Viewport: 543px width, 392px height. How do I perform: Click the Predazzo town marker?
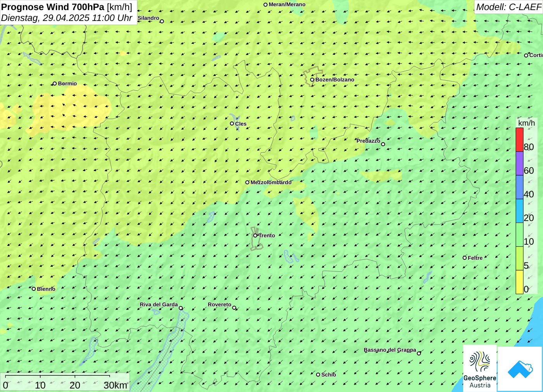coord(383,144)
